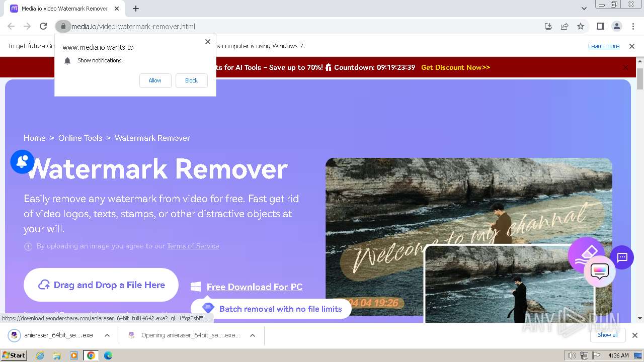Close the Media.io browser tab
644x362 pixels.
(117, 9)
